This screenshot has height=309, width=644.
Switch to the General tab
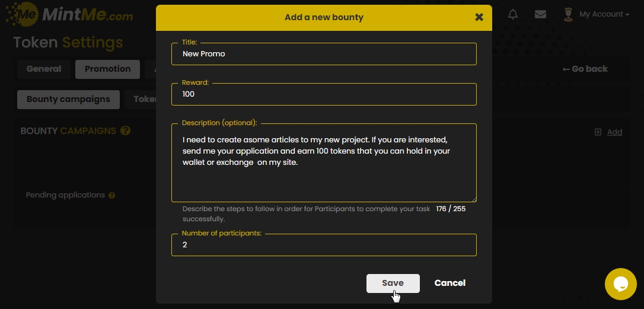[44, 69]
